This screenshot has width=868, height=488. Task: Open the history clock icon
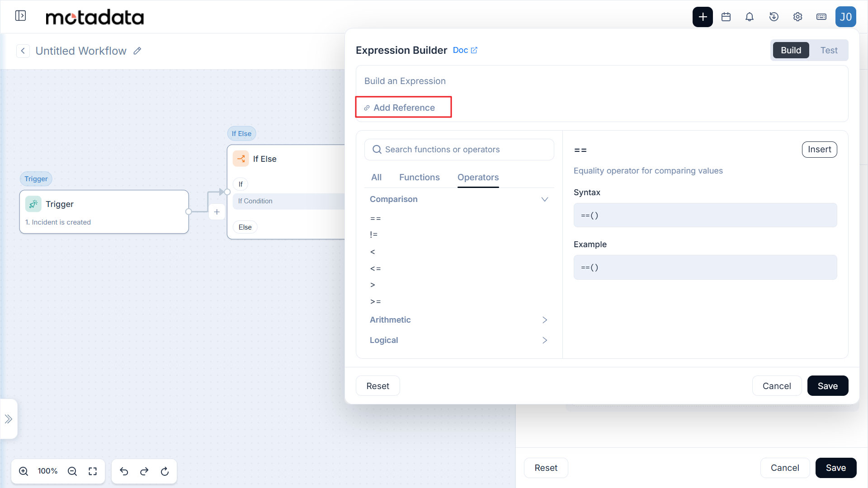click(774, 17)
